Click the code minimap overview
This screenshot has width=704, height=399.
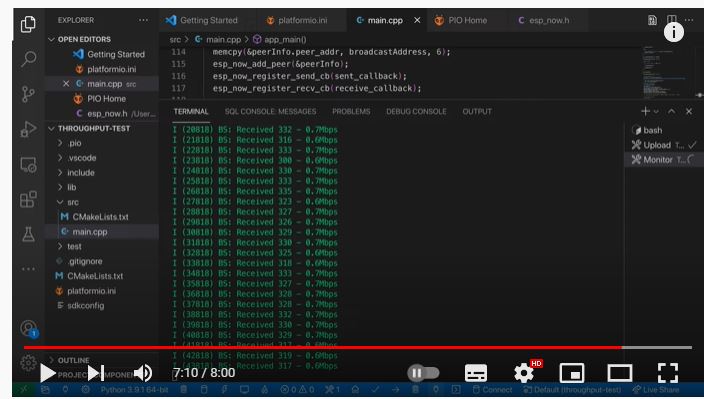click(665, 71)
